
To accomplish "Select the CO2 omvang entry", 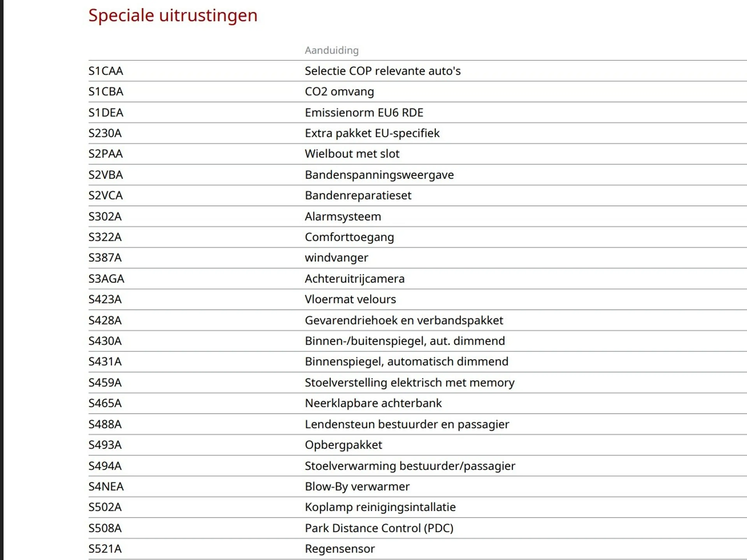I will point(339,91).
